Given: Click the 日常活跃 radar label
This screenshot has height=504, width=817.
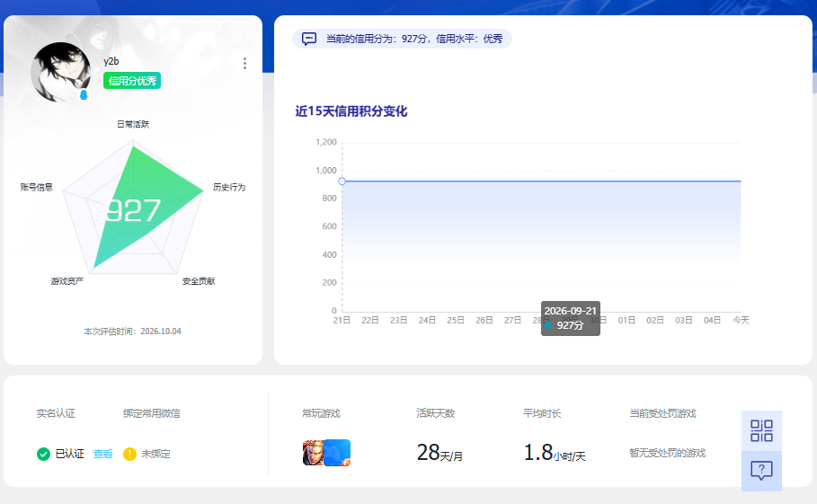Looking at the screenshot, I should click(x=133, y=124).
